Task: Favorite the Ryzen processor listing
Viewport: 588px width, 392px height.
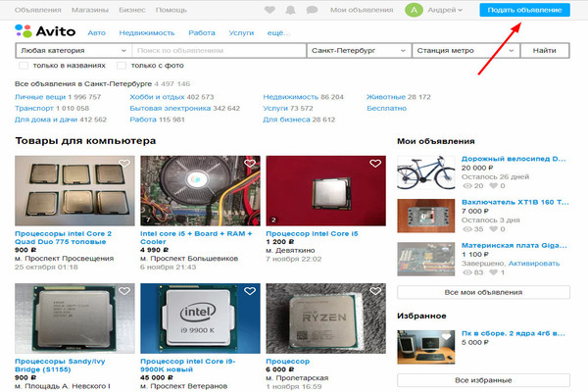Action: [x=375, y=291]
